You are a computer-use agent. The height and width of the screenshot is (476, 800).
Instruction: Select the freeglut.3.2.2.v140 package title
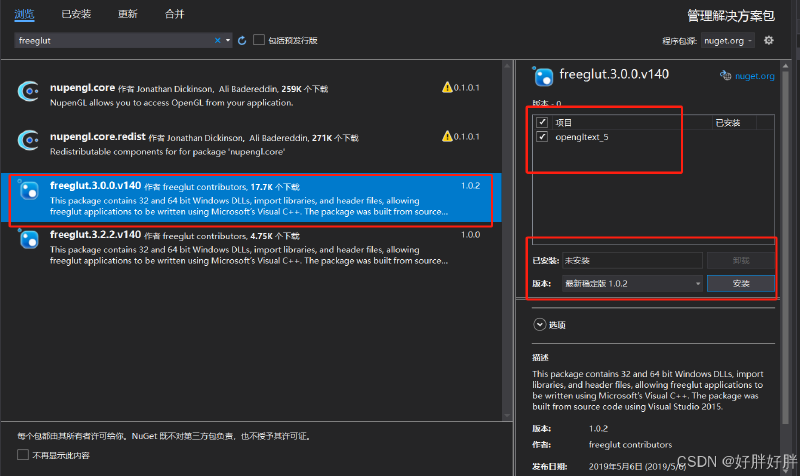95,235
